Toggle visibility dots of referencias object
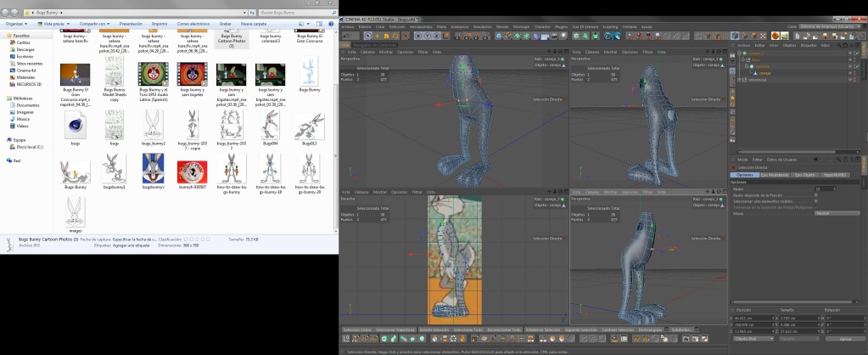Image resolution: width=868 pixels, height=355 pixels. point(854,80)
